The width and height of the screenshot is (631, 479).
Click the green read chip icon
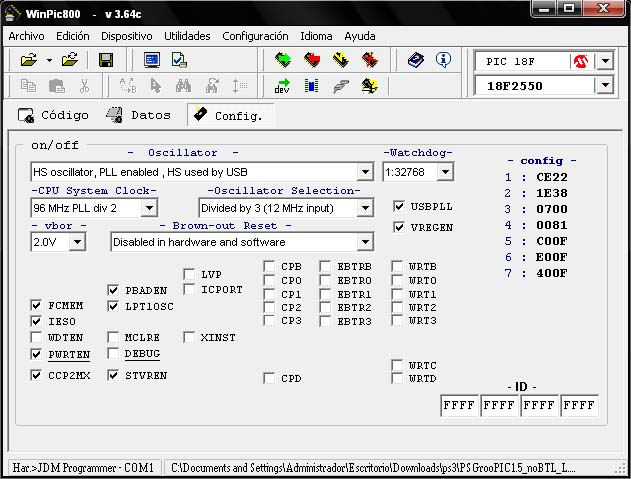[x=283, y=60]
